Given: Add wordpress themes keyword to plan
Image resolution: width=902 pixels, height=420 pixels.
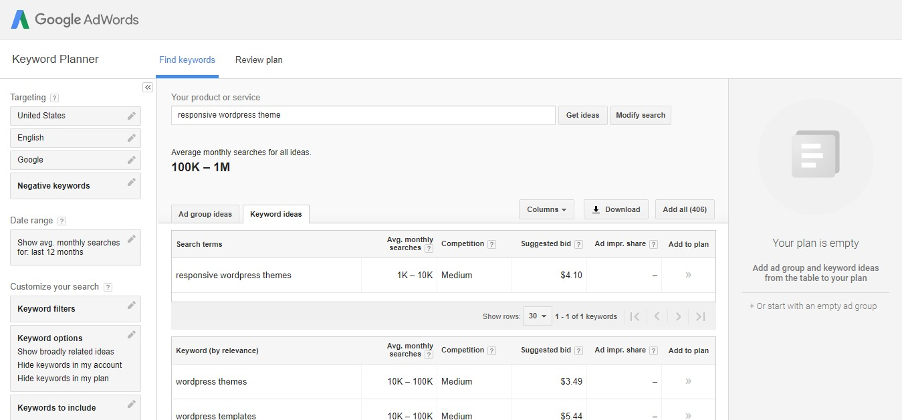Looking at the screenshot, I should coord(688,381).
